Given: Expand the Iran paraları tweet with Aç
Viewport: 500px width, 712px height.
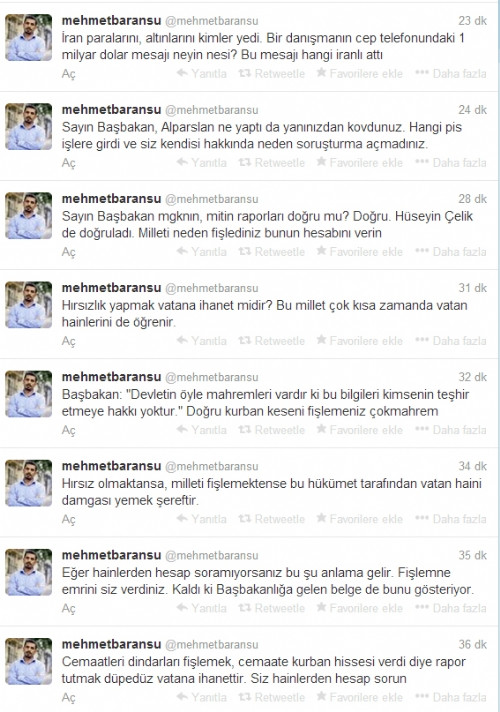Looking at the screenshot, I should (69, 74).
